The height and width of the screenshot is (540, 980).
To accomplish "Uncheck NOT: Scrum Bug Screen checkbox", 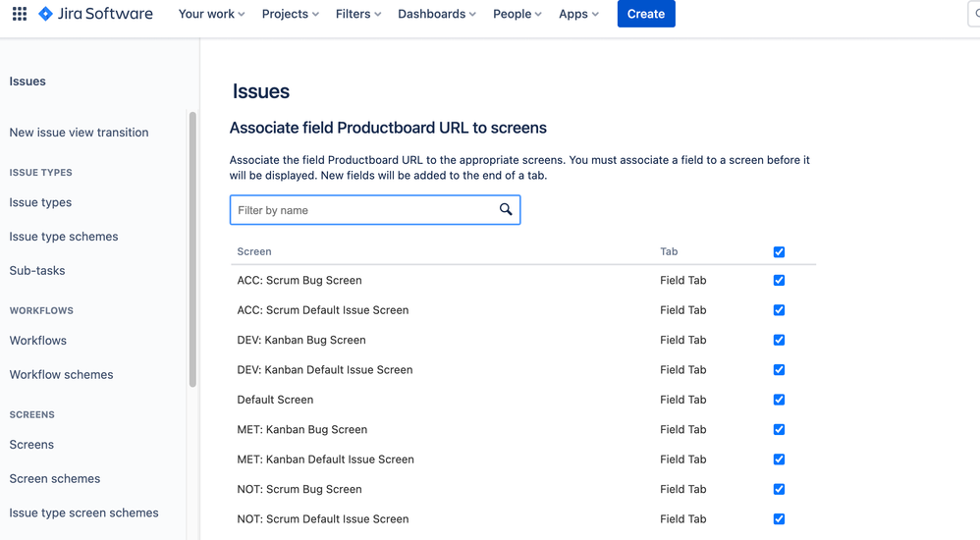I will [779, 489].
